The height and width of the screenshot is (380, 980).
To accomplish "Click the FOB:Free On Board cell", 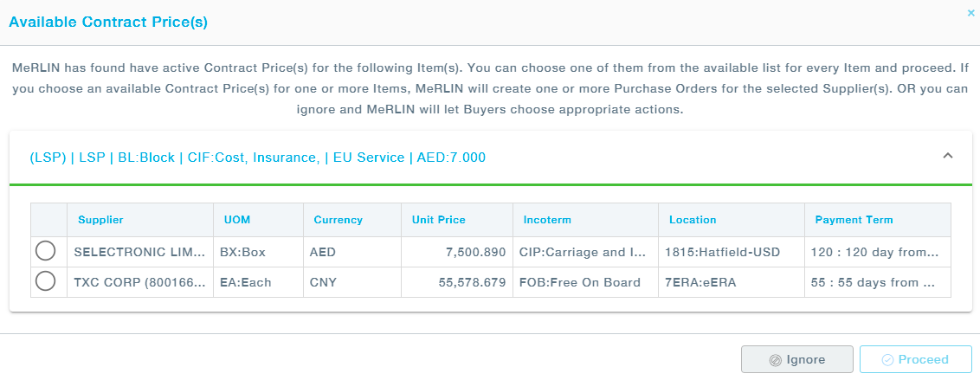I will pyautogui.click(x=582, y=282).
